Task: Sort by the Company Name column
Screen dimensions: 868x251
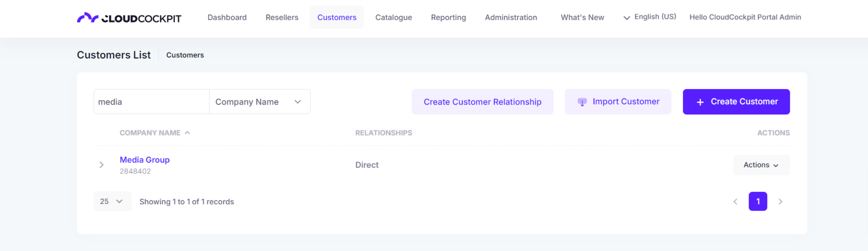Action: pyautogui.click(x=155, y=133)
